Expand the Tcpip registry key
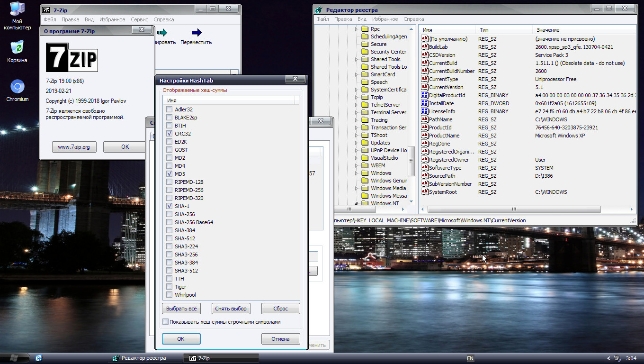The height and width of the screenshot is (364, 644). (357, 97)
